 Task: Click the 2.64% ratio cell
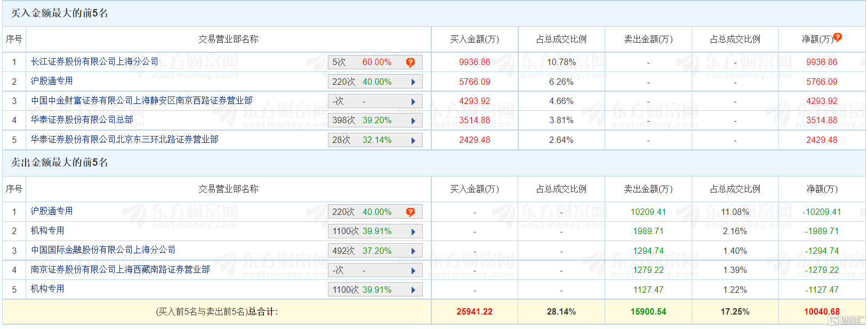[561, 140]
